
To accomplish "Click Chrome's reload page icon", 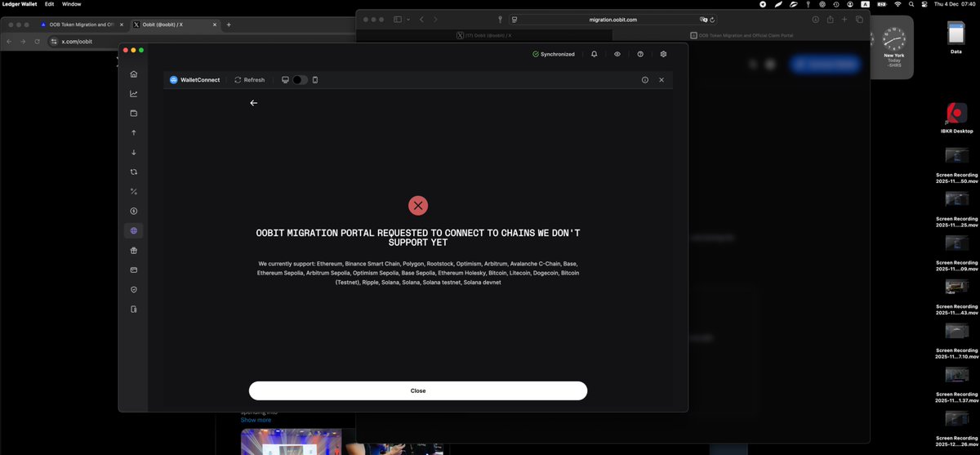I will click(x=37, y=41).
